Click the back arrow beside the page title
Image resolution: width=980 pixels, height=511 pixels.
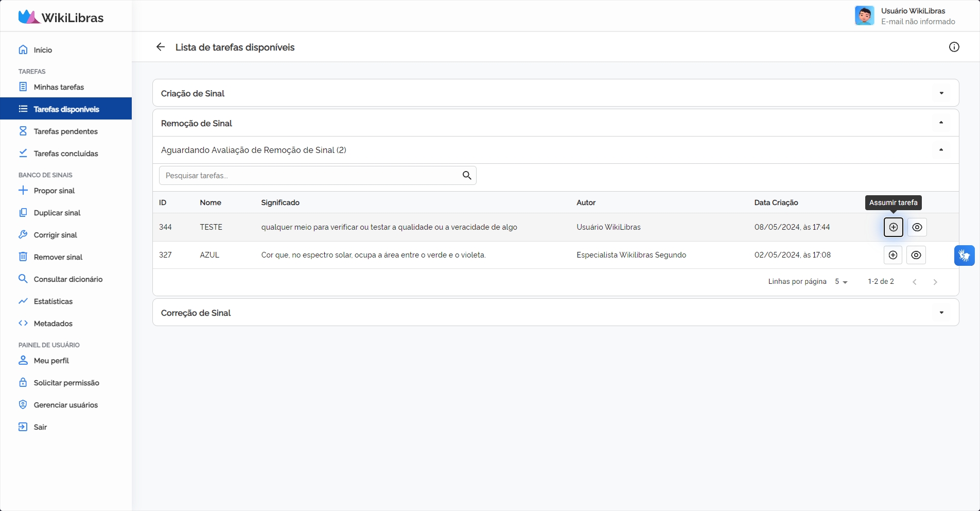pos(161,47)
